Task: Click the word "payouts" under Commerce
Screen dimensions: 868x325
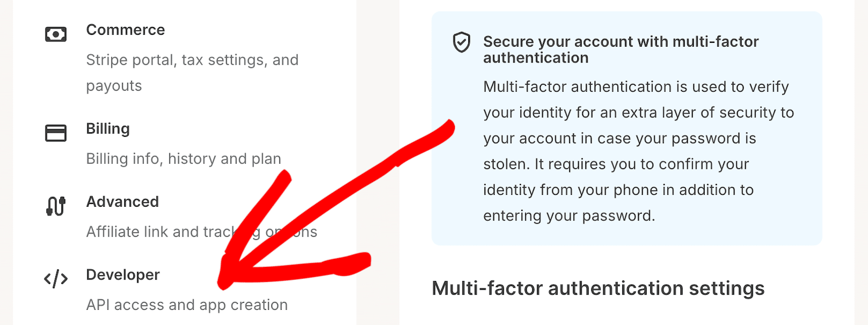Action: 114,86
